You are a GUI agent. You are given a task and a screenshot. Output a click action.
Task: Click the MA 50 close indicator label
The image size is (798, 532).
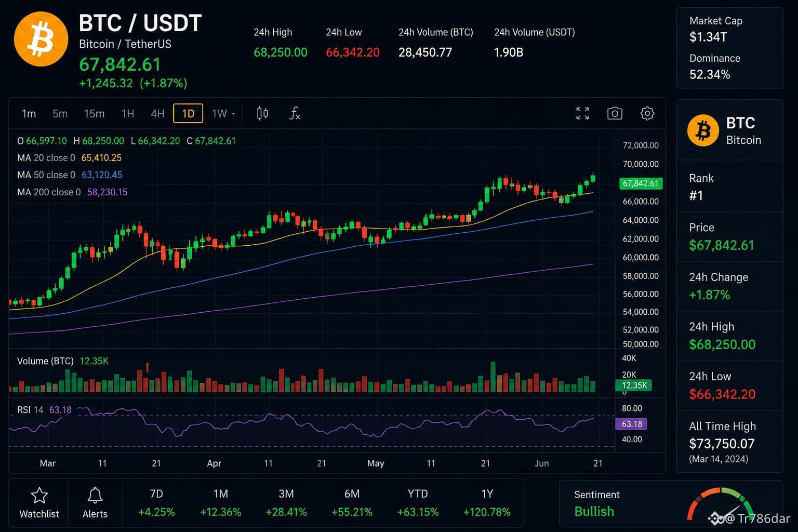click(46, 175)
